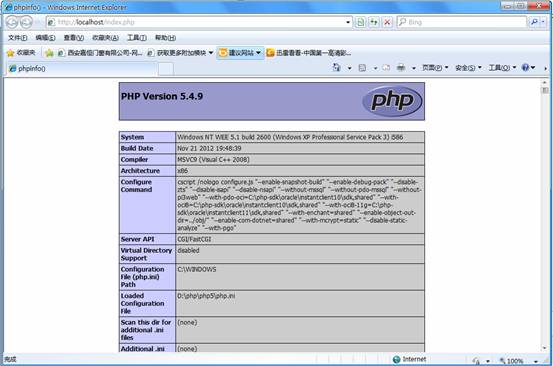Screen dimensions: 553x366
Task: Expand the 页面(P) Page dropdown
Action: (x=435, y=67)
